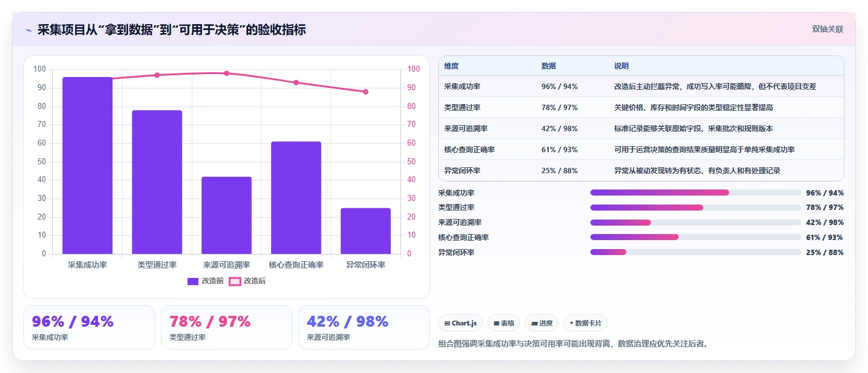Click the lightning icon beside the title
868x373 pixels.
(28, 30)
